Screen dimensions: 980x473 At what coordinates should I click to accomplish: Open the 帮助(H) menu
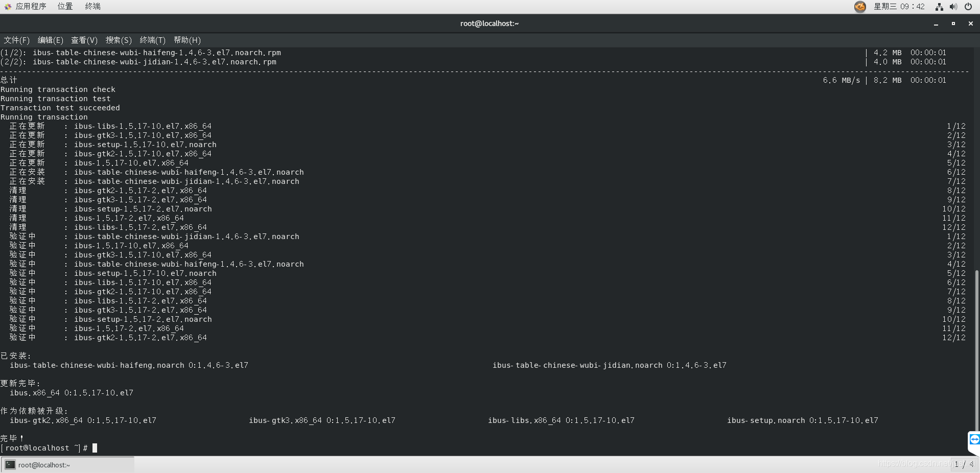(x=187, y=40)
